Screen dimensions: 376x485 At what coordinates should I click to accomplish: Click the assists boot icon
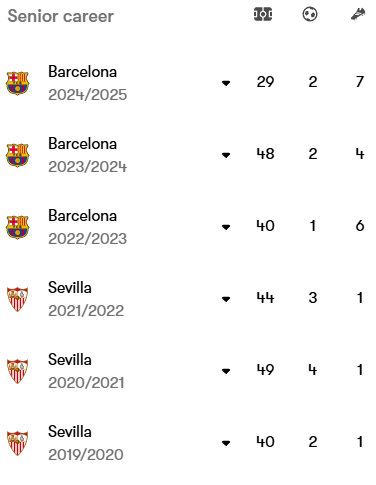358,14
